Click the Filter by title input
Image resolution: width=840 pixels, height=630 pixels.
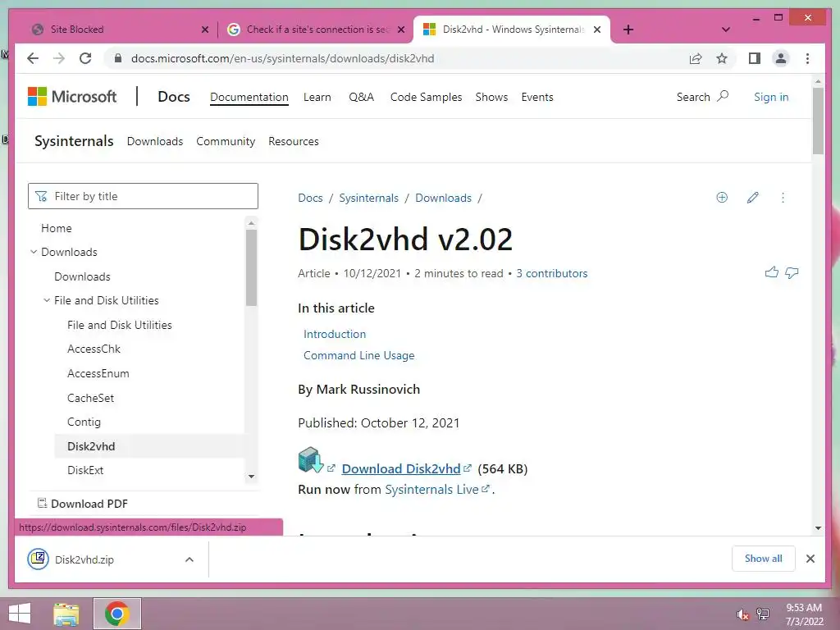[x=143, y=196]
